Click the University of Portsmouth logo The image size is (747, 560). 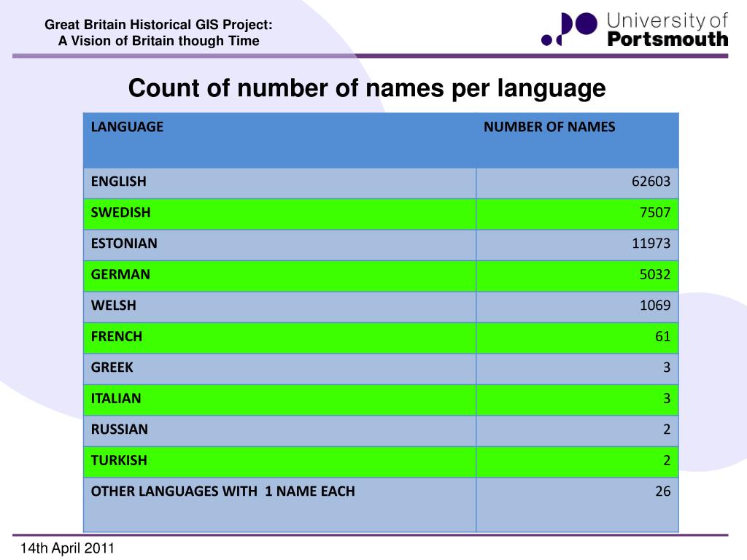[635, 29]
